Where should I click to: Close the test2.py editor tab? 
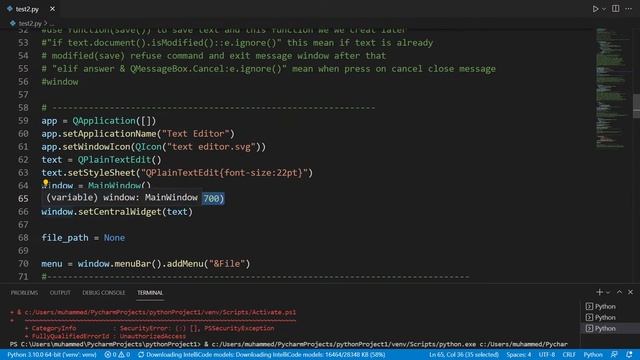[52, 9]
